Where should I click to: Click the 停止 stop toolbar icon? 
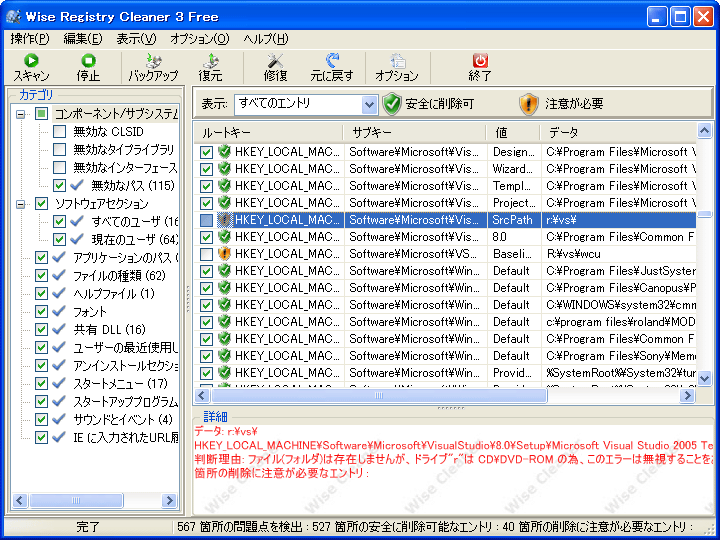pyautogui.click(x=88, y=61)
